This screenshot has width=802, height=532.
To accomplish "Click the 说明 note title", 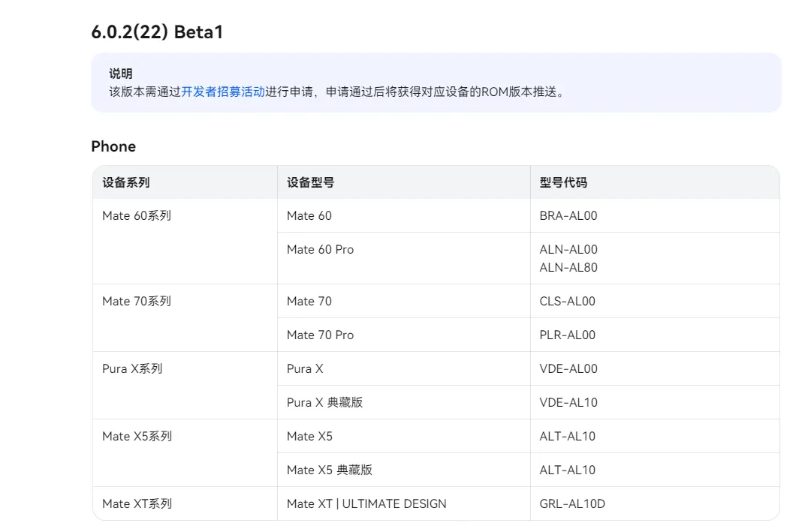I will (x=121, y=74).
